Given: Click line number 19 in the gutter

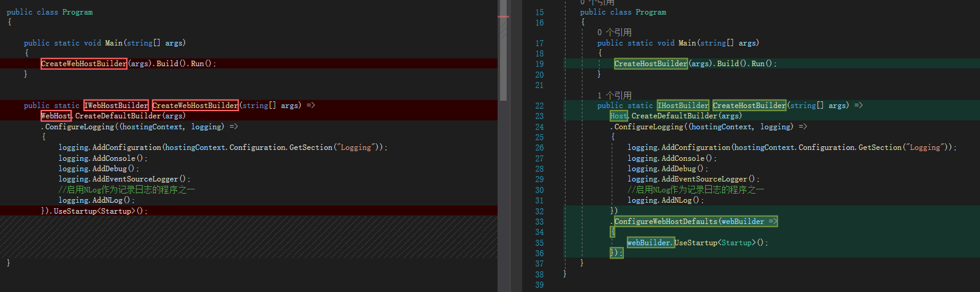Looking at the screenshot, I should pyautogui.click(x=539, y=64).
